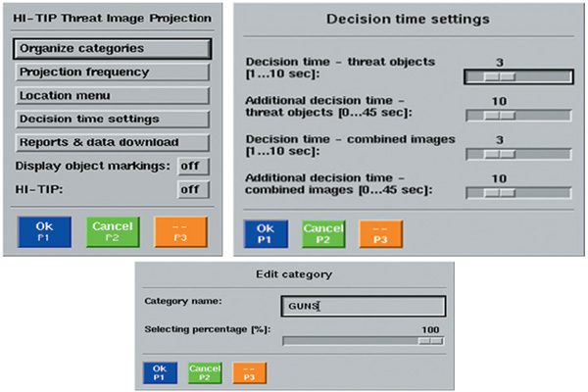Select Projection frequency menu entry
The height and width of the screenshot is (392, 588).
(112, 73)
